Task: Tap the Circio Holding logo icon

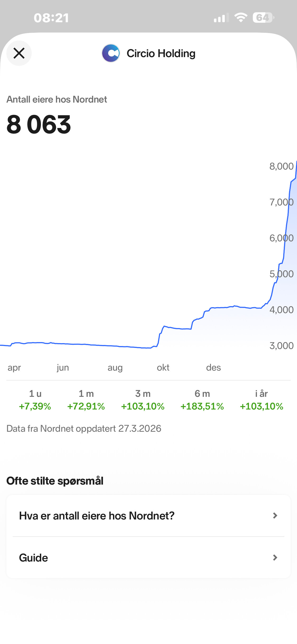Action: [x=111, y=53]
